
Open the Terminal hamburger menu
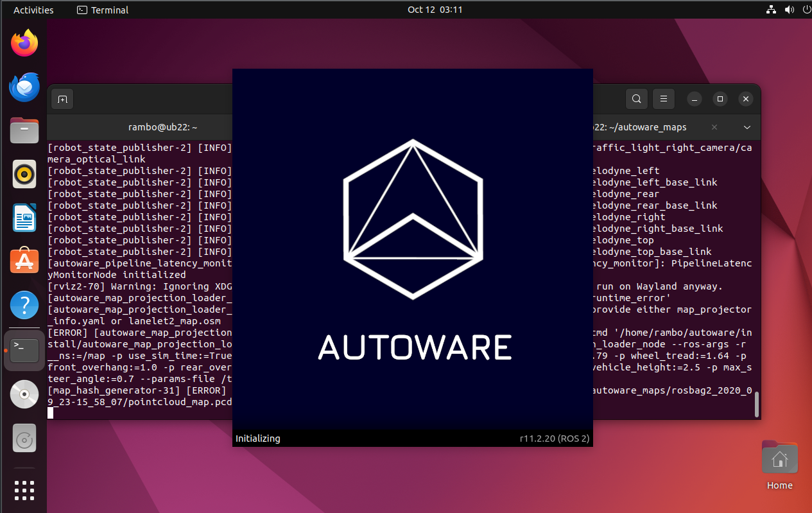coord(664,99)
